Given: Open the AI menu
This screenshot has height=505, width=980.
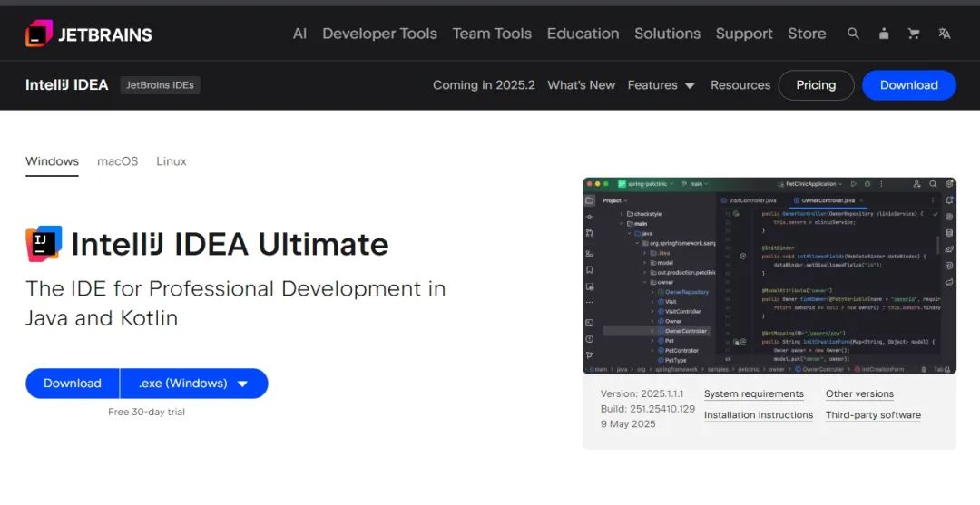Looking at the screenshot, I should click(300, 34).
